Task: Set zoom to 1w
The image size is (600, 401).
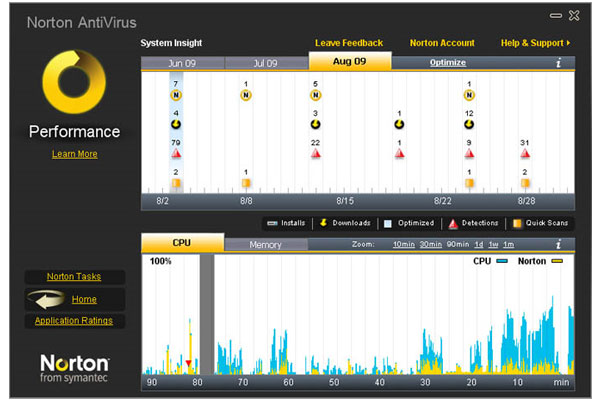Action: (494, 244)
